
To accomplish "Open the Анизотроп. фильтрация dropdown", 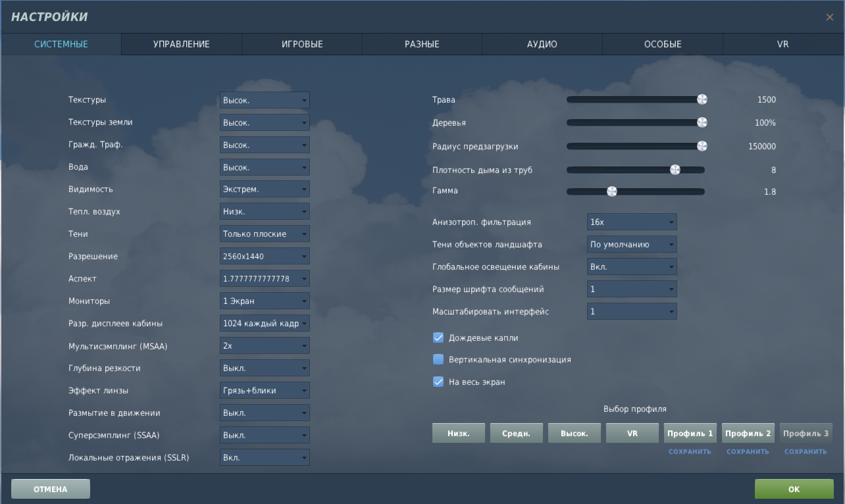I will pos(632,222).
